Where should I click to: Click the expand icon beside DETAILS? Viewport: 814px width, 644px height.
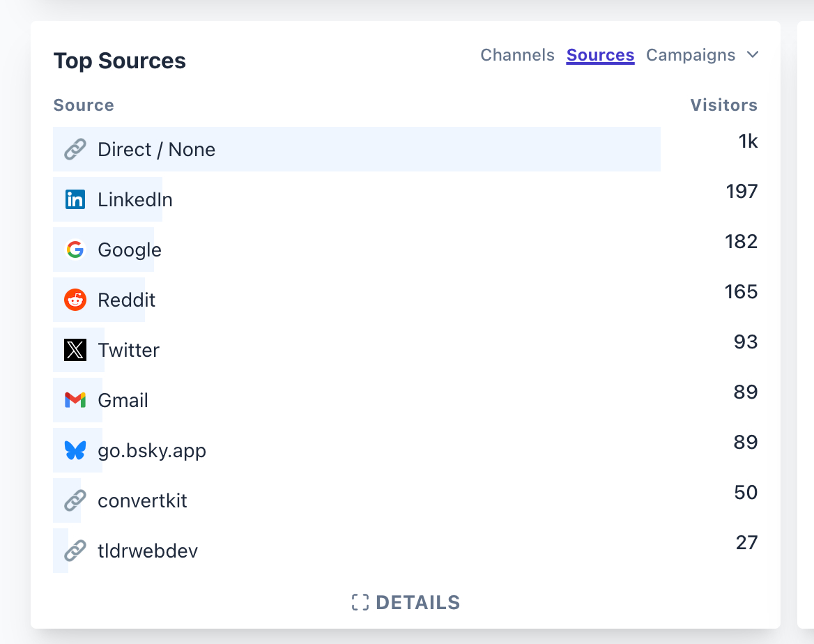tap(360, 603)
